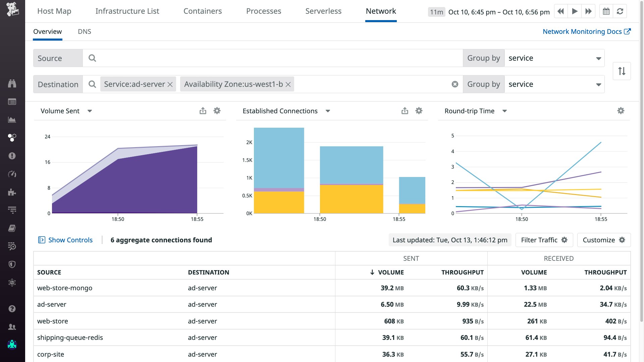Viewport: 644px width, 362px height.
Task: Click the Datadog logo in the sidebar
Action: 12,9
